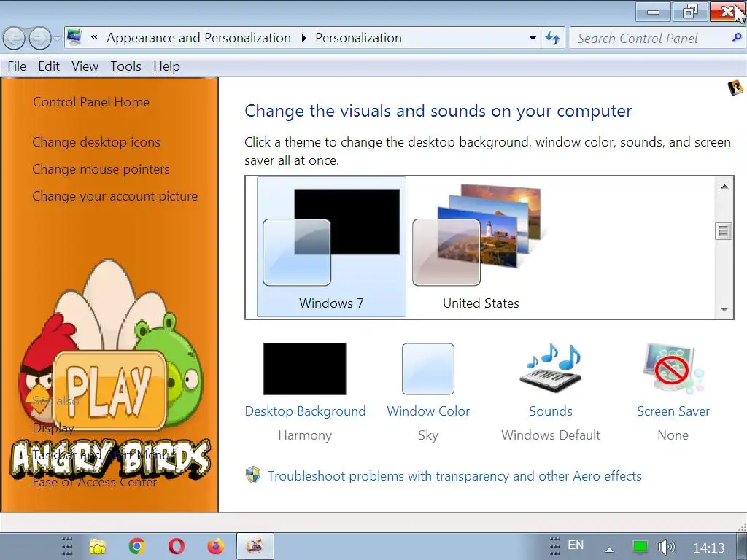The height and width of the screenshot is (560, 747).
Task: Open the Screen Saver link
Action: point(673,411)
